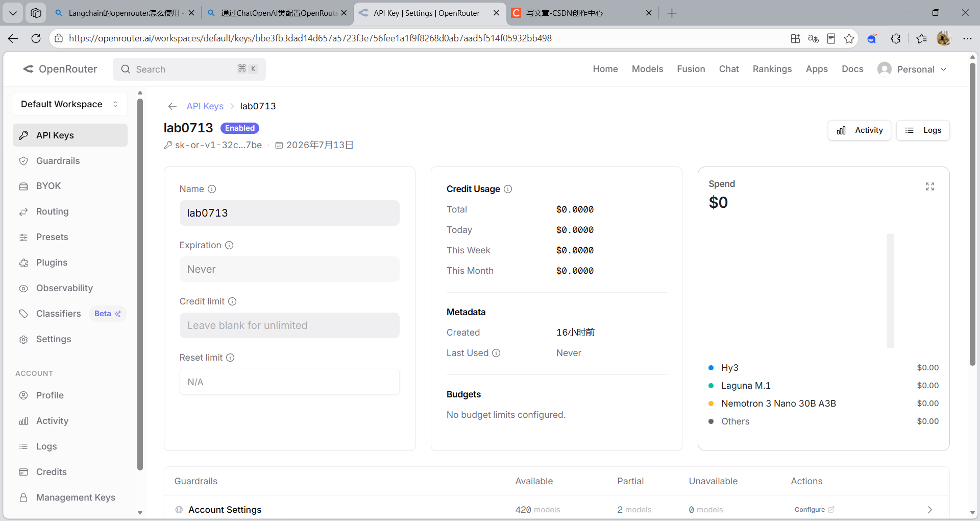
Task: Go to Home in the top navigation
Action: [605, 69]
